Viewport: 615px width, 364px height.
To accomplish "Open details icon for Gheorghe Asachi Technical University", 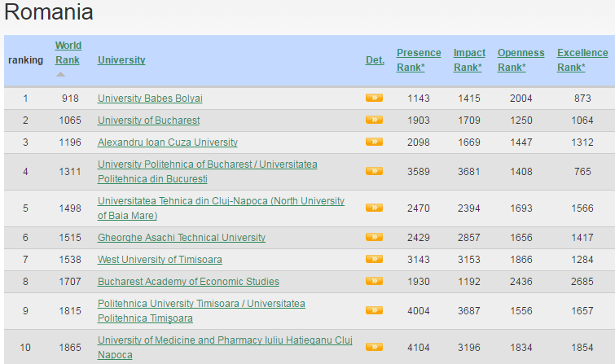I will click(374, 237).
